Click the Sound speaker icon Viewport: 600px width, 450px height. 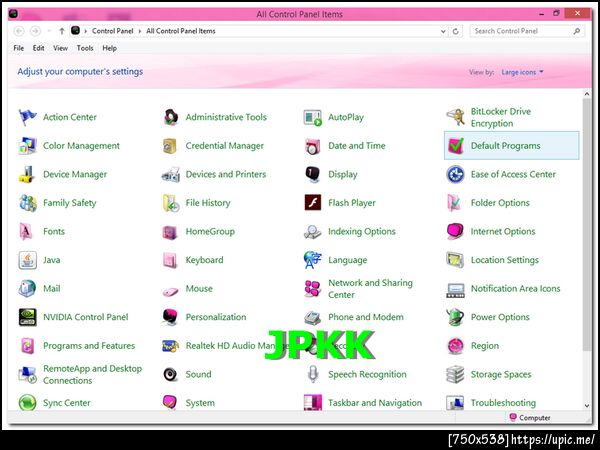pyautogui.click(x=170, y=375)
